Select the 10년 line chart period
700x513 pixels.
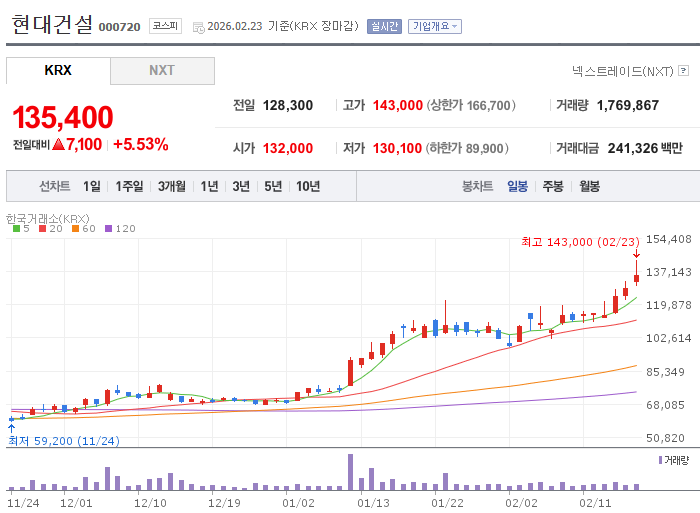(308, 186)
